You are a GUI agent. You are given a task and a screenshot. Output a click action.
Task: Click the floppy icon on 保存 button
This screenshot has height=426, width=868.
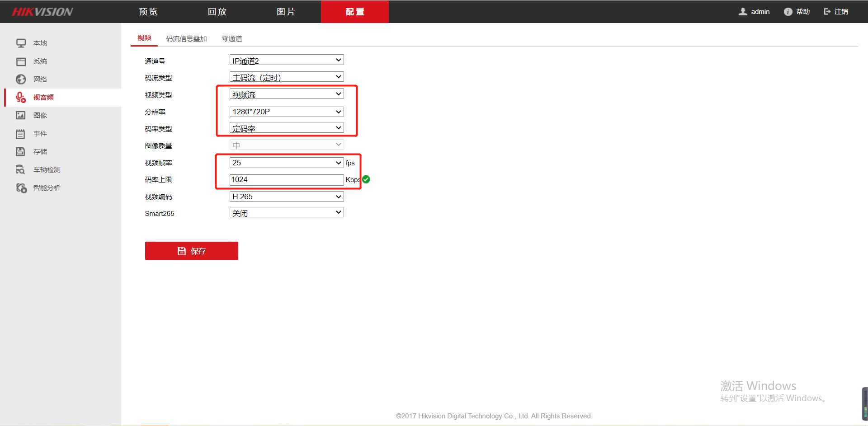click(182, 251)
